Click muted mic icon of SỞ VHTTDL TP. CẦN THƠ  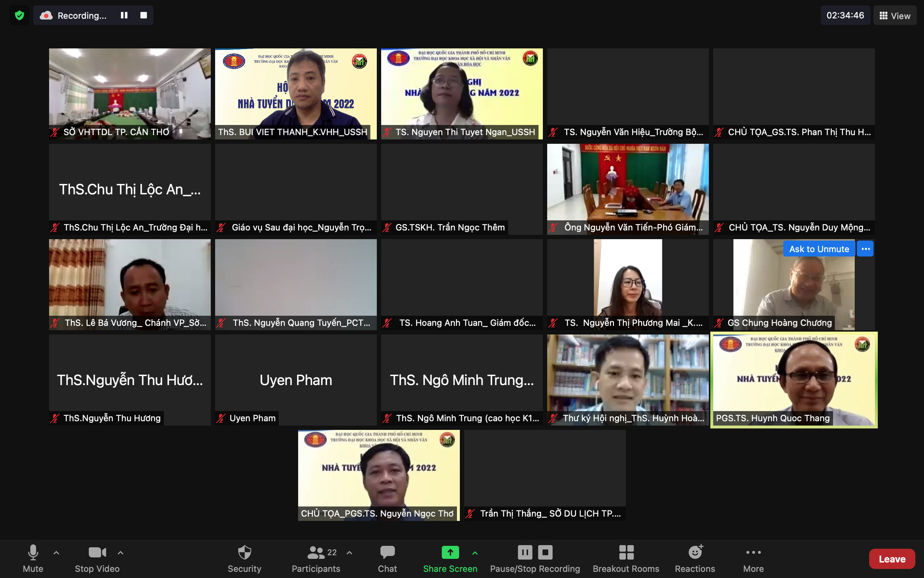[55, 132]
